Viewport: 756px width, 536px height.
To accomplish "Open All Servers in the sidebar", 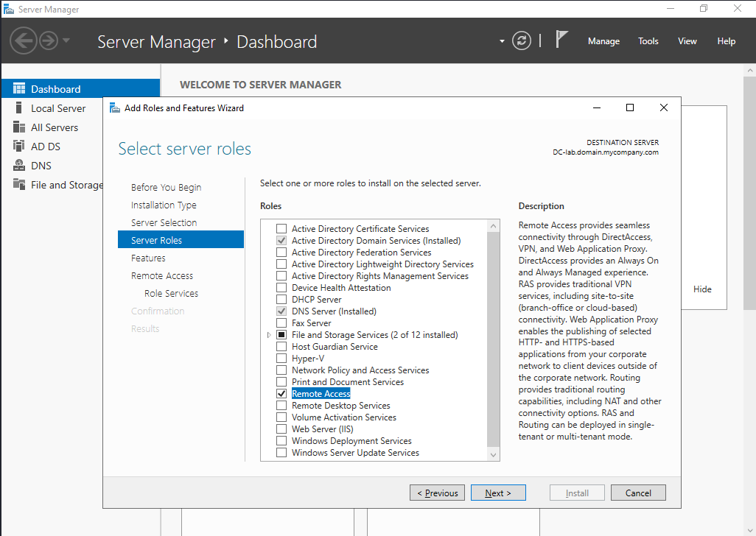I will point(54,127).
